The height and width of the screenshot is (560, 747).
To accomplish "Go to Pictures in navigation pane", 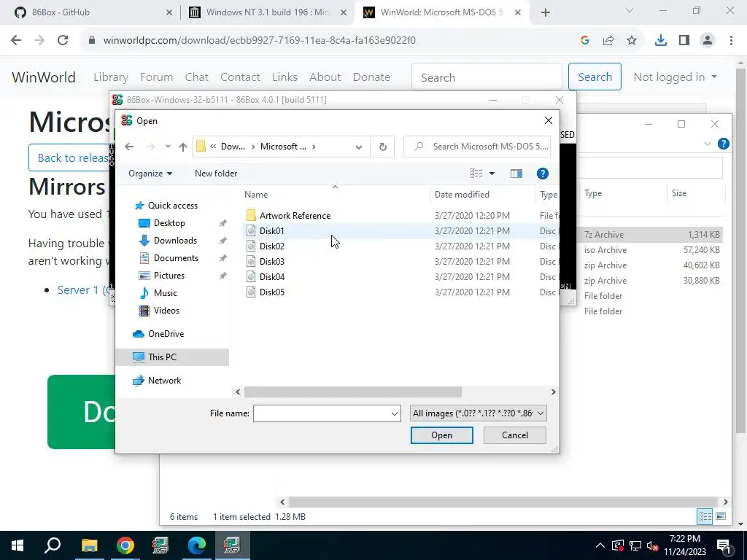I will (169, 276).
